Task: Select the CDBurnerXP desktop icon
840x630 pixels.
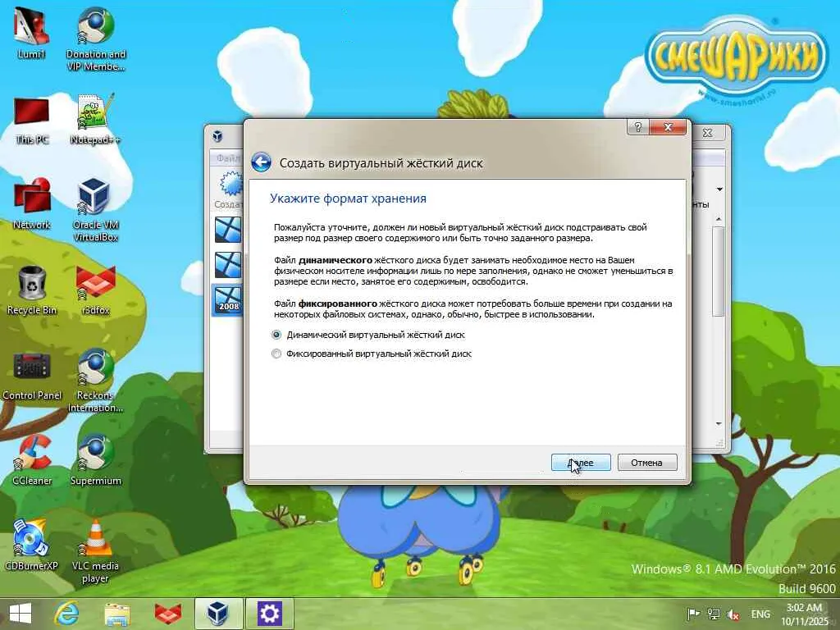Action: coord(32,545)
